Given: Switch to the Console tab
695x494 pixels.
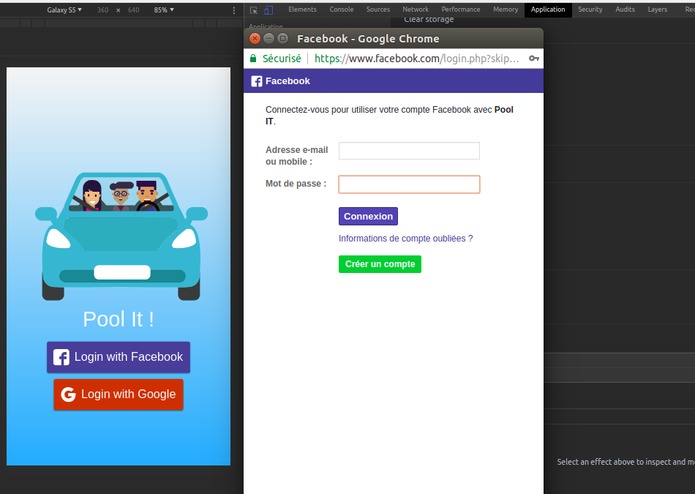Looking at the screenshot, I should click(341, 9).
